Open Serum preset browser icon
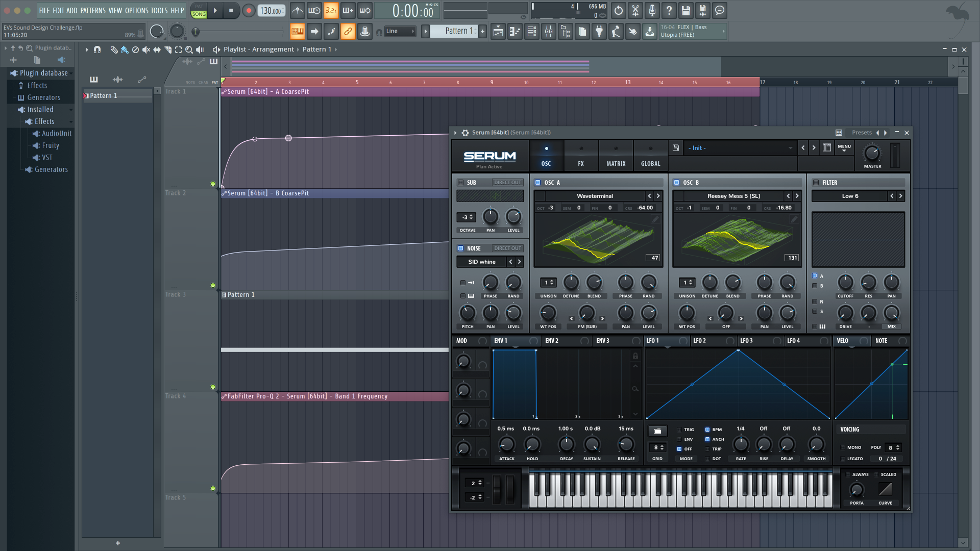 (827, 148)
